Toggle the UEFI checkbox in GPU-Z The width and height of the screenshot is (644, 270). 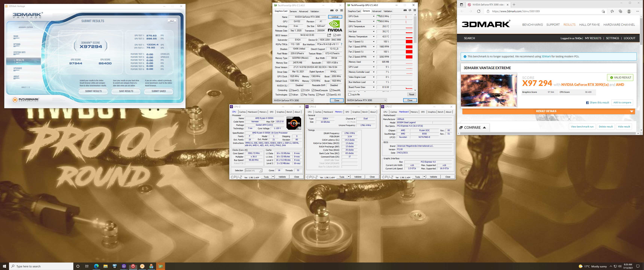pyautogui.click(x=335, y=35)
